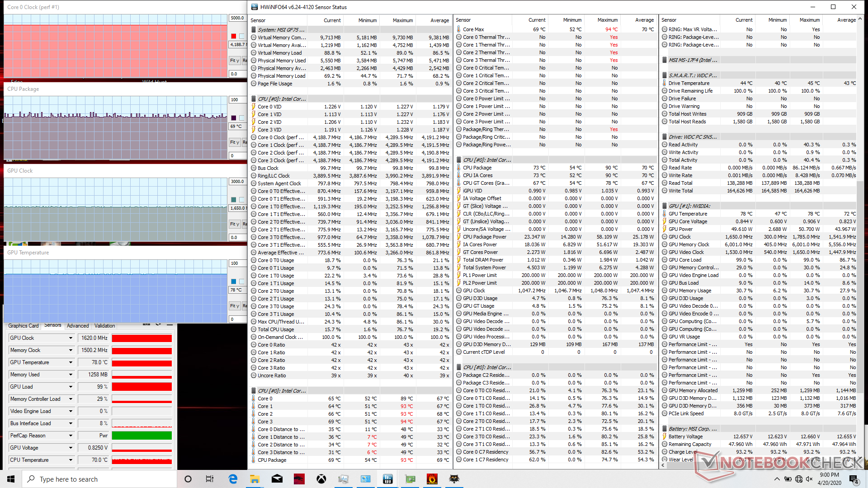
Task: Launch MSI Dragon Center from taskbar
Action: 299,479
